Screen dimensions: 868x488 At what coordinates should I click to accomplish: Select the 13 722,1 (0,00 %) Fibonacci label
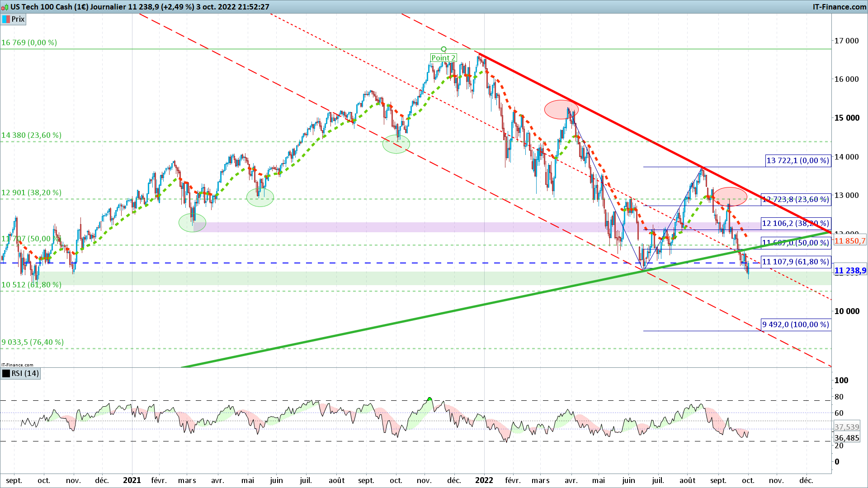point(798,160)
